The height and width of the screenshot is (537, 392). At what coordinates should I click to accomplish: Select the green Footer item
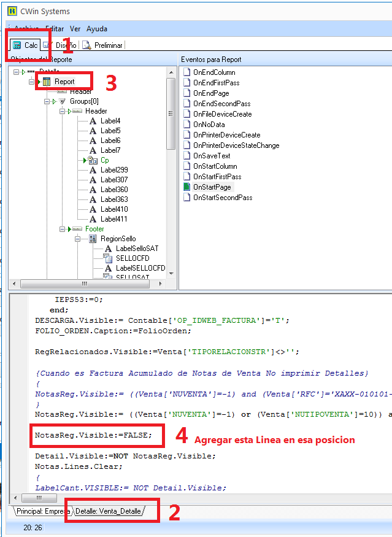tap(94, 229)
